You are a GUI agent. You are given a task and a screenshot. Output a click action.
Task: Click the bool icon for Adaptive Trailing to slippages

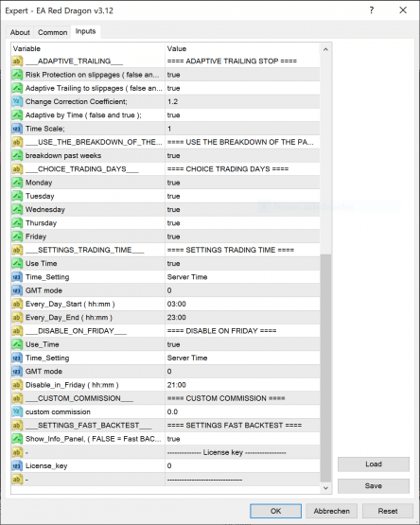(17, 88)
